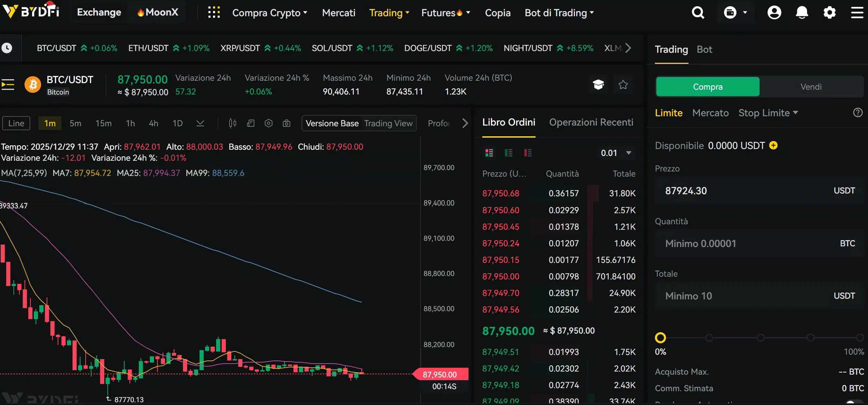Image resolution: width=868 pixels, height=405 pixels.
Task: Open the tutorial graduation cap icon
Action: (598, 85)
